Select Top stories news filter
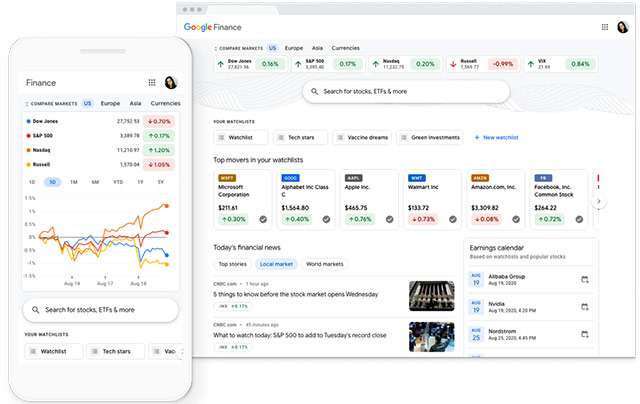Screen dimensions: 640x404 point(232,264)
